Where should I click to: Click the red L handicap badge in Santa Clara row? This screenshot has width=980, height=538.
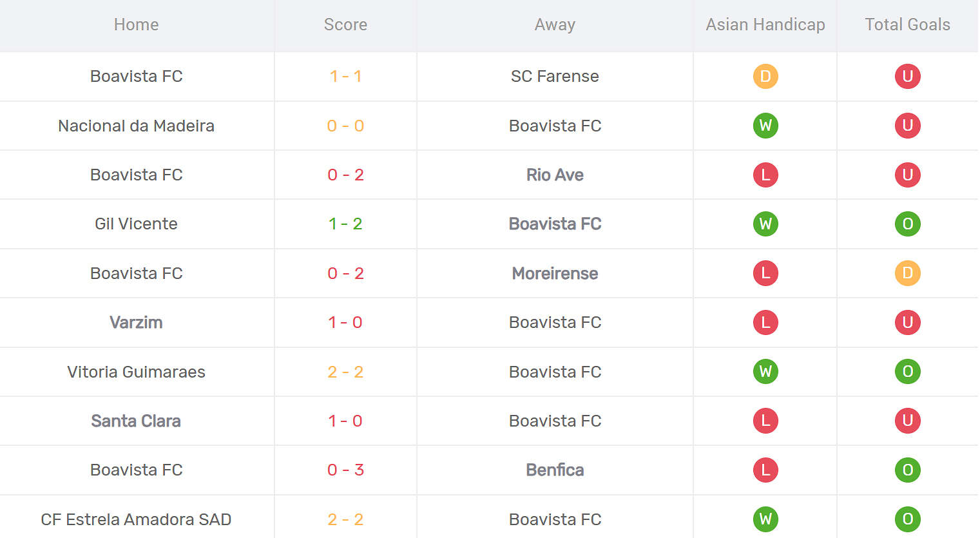tap(765, 421)
